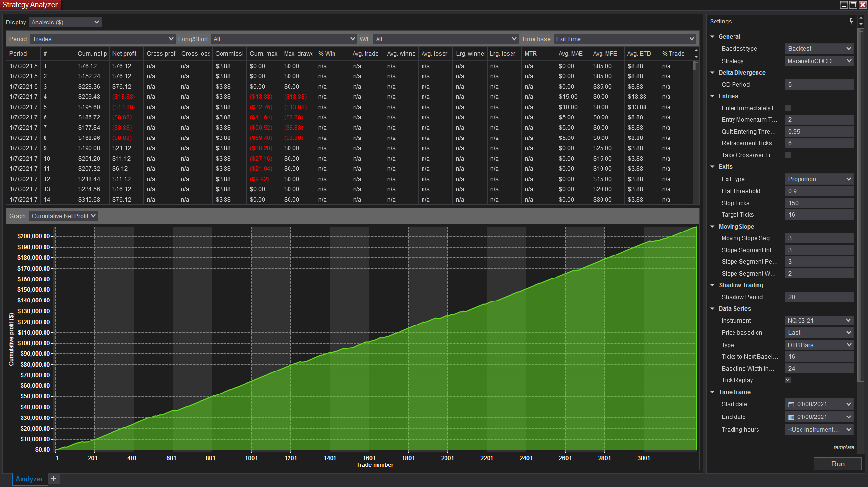Edit the Ticks to Next Baseline field

819,357
